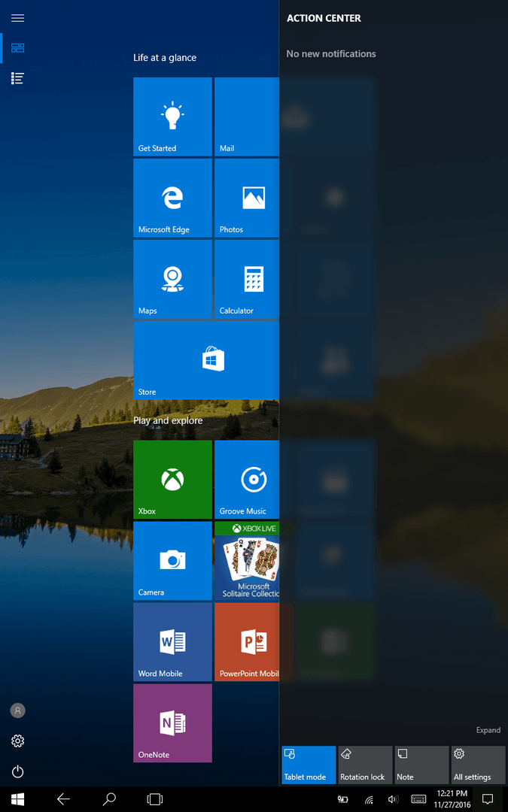The image size is (508, 812).
Task: Open the touch keyboard tray icon
Action: click(419, 799)
